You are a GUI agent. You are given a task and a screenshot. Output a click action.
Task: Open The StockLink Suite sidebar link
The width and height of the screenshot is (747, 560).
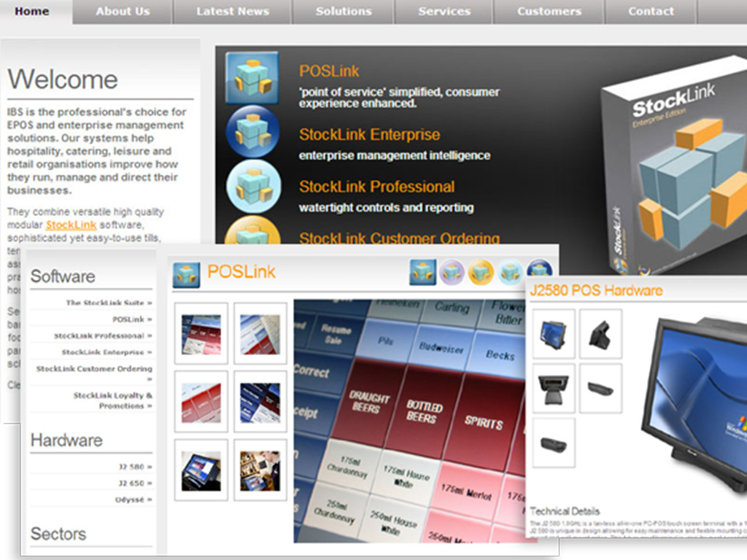(x=109, y=303)
